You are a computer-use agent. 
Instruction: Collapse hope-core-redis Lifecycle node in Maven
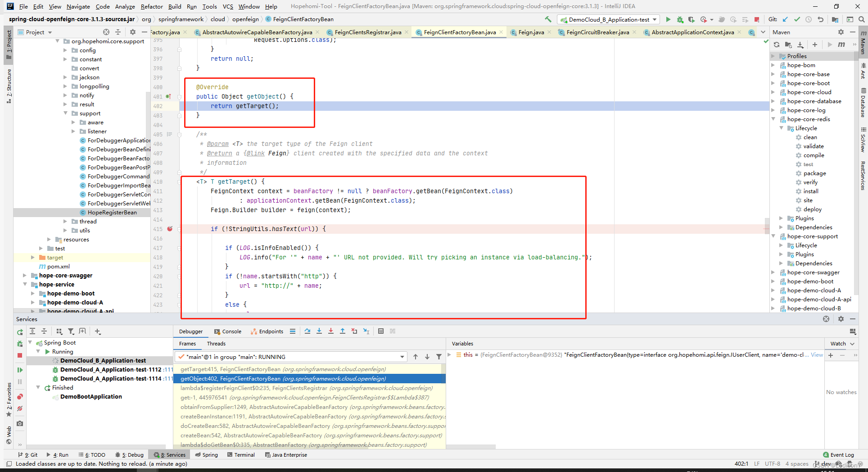pos(782,128)
